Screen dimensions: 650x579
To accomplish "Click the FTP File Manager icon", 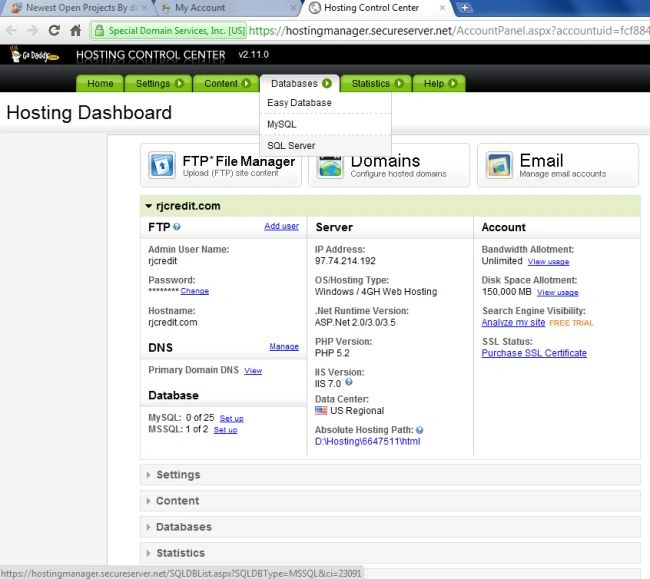I will coord(162,165).
